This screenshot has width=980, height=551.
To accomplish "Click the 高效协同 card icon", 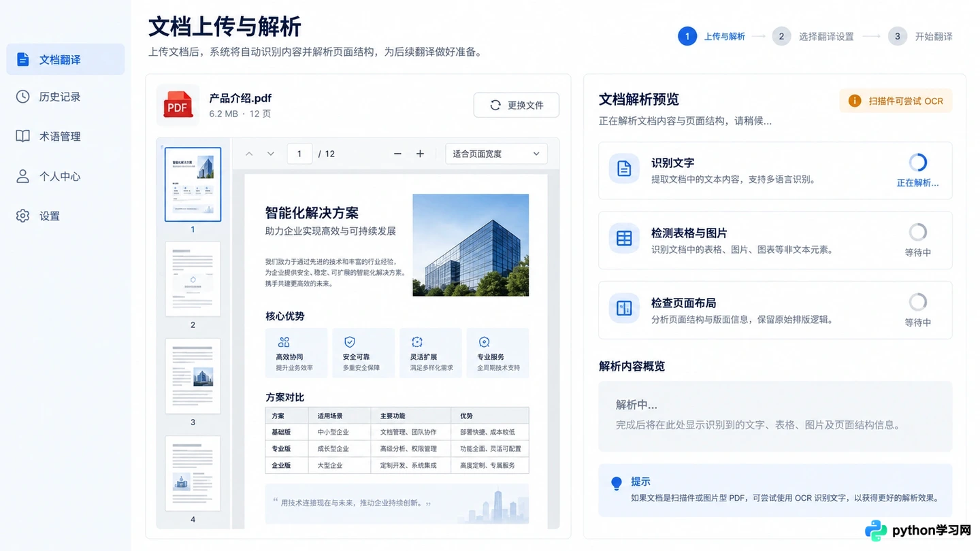I will (284, 342).
